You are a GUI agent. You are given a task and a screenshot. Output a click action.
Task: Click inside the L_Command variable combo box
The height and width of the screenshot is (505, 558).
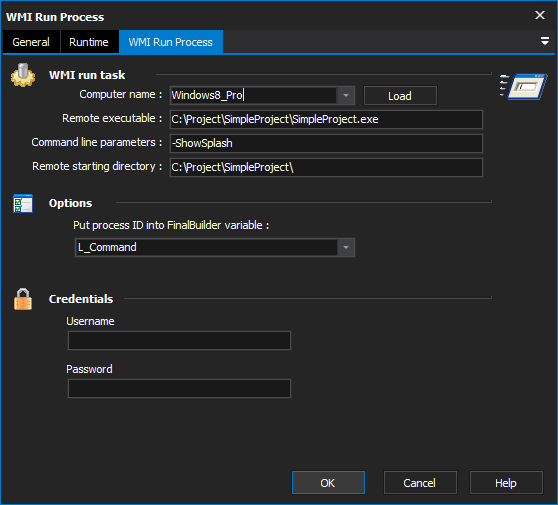click(206, 247)
